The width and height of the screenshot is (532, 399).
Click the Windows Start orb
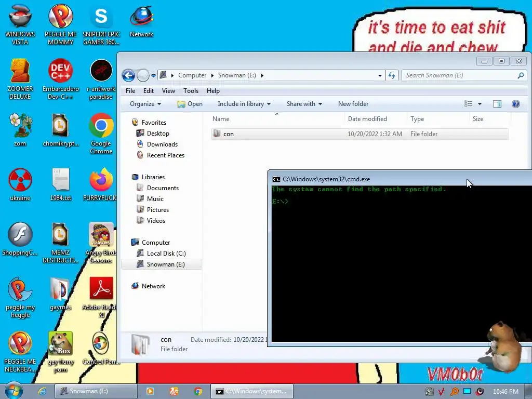click(x=14, y=391)
